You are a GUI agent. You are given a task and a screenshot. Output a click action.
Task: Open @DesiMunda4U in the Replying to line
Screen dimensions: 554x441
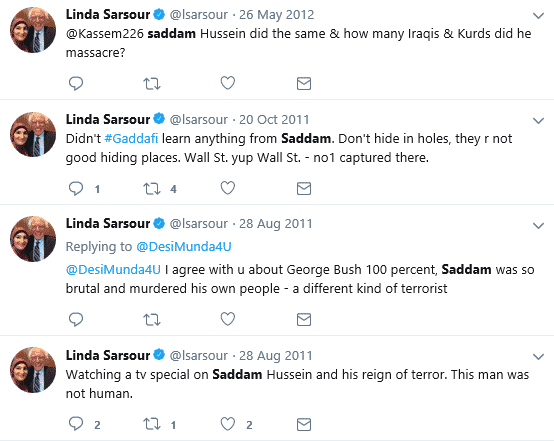[184, 247]
